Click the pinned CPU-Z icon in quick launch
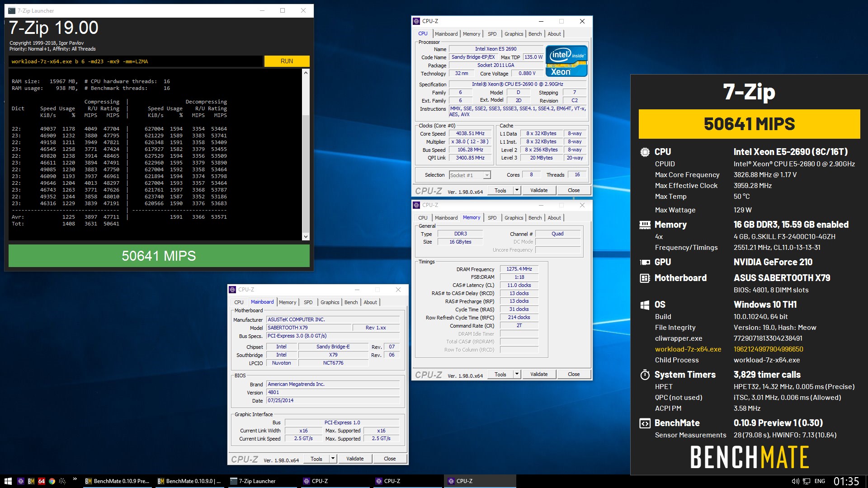Image resolution: width=868 pixels, height=488 pixels. 20,481
